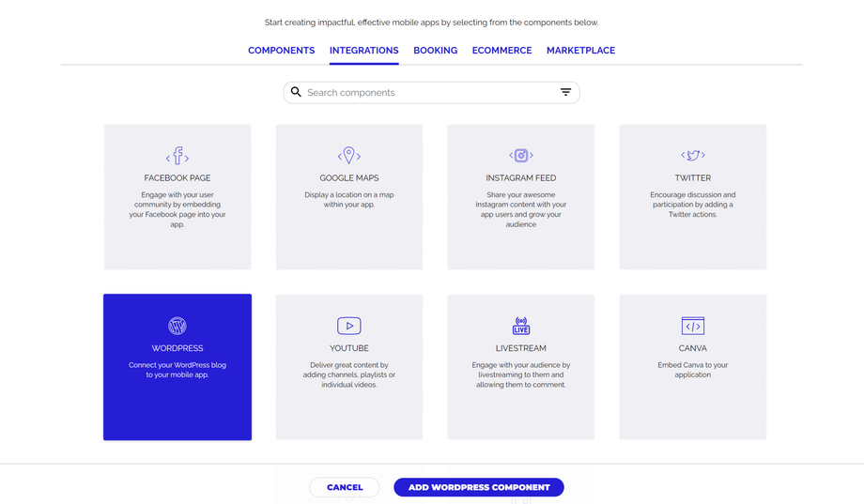The width and height of the screenshot is (864, 504).
Task: Click the Canva embed code icon
Action: 693,326
